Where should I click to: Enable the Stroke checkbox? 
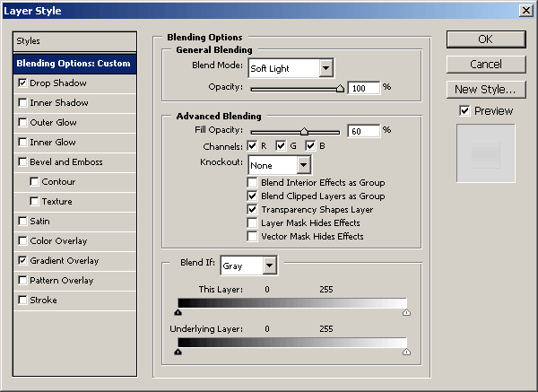(22, 300)
